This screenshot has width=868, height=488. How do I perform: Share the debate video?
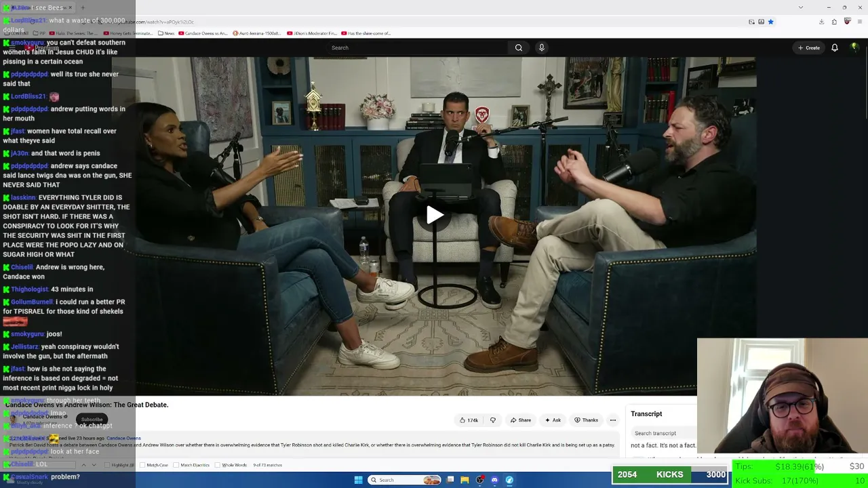pos(521,420)
